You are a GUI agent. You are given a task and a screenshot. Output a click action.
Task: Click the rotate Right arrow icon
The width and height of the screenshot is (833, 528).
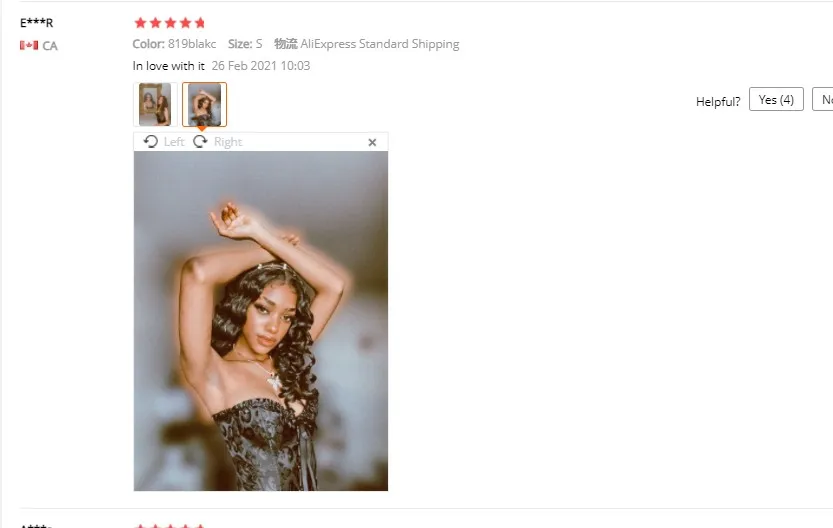point(200,142)
